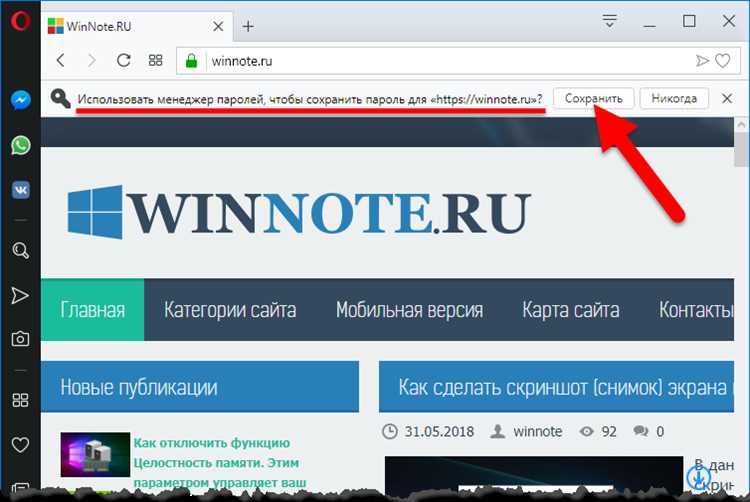
Task: Open Speed Dial grid in the sidebar
Action: (20, 400)
